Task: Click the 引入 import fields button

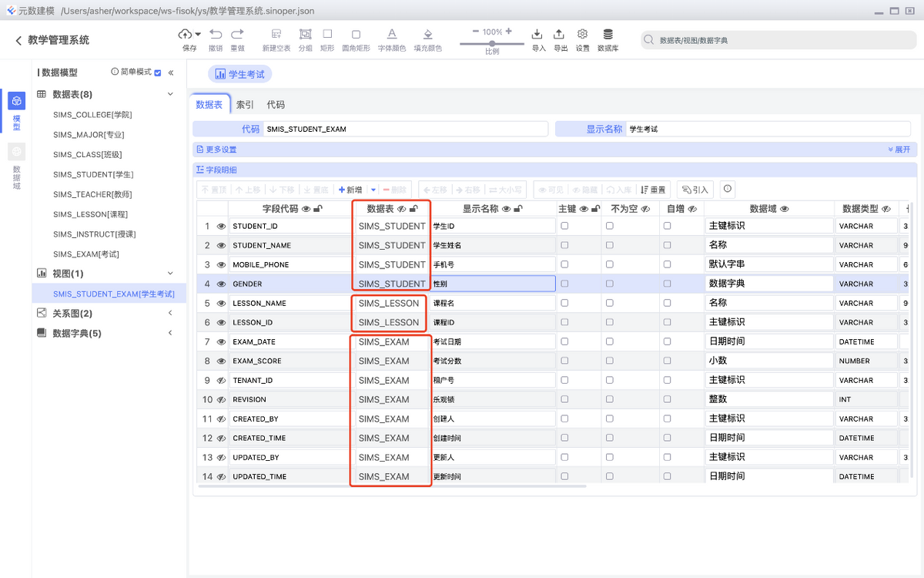Action: pos(695,190)
